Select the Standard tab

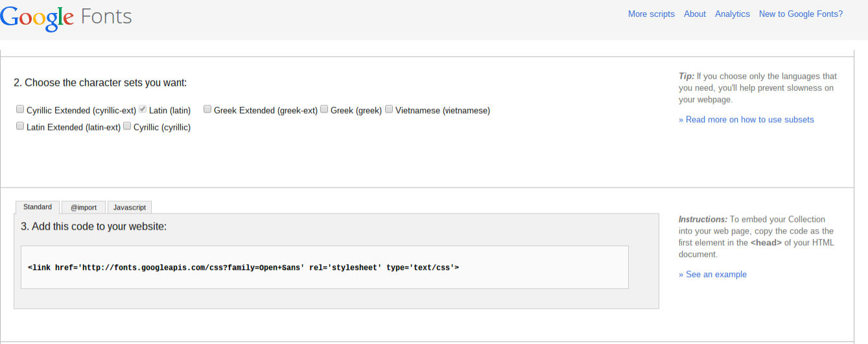tap(38, 207)
